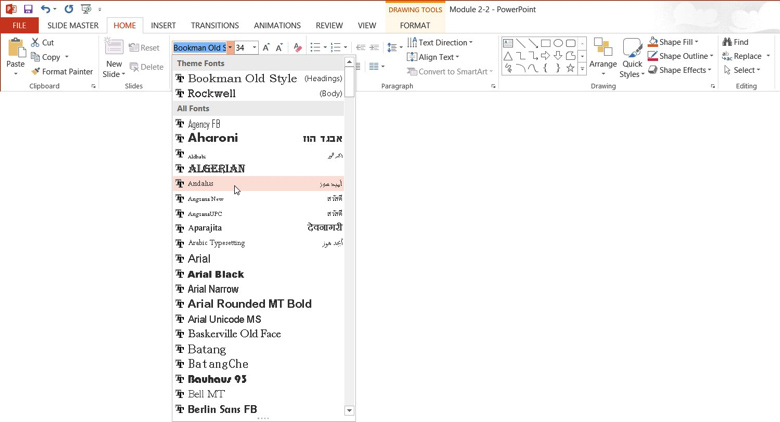The width and height of the screenshot is (780, 422).
Task: Open the Slide Master tab
Action: click(73, 26)
